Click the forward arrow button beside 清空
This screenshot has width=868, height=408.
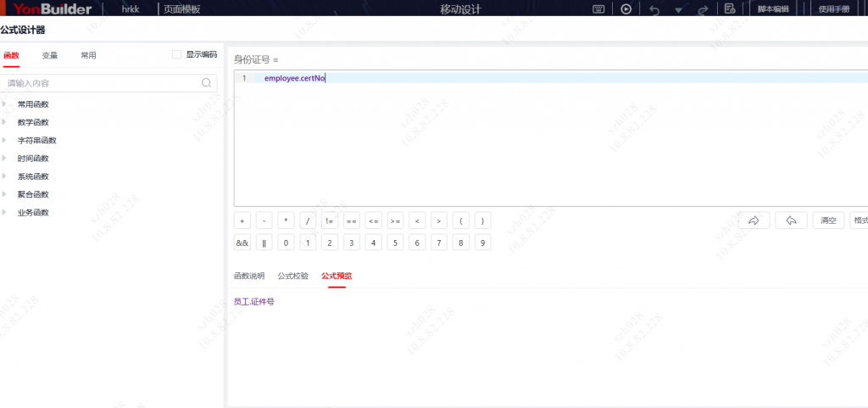tap(754, 221)
